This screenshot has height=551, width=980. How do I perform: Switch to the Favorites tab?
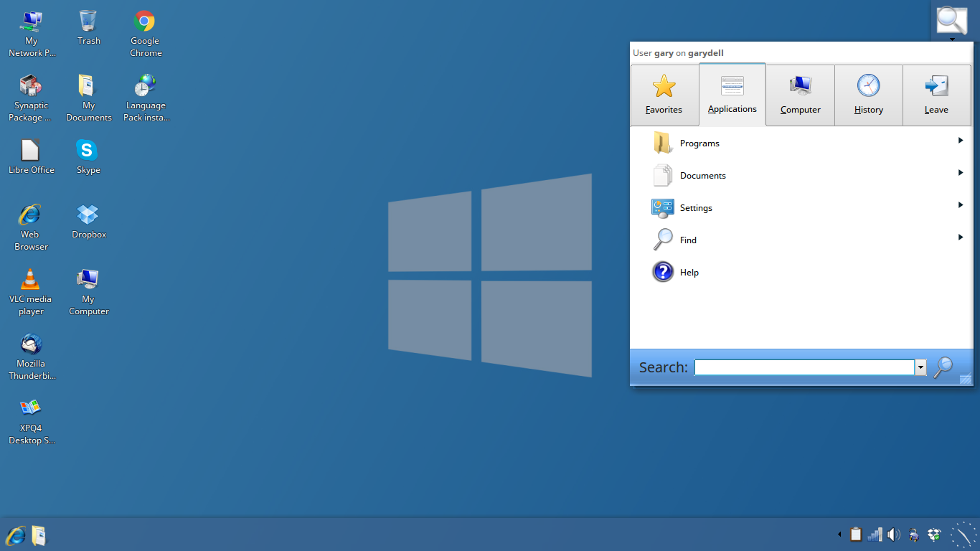(664, 95)
